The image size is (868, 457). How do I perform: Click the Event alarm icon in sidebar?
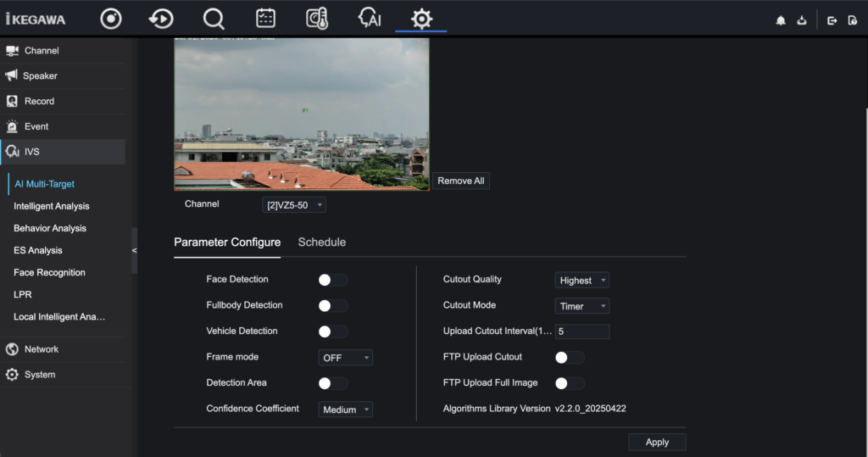12,126
